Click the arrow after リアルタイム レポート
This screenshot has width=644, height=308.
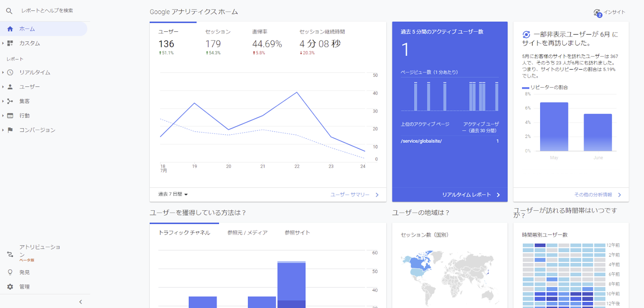click(x=498, y=195)
